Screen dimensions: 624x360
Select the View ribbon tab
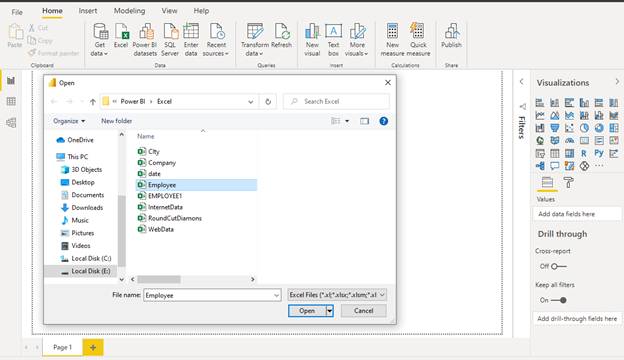pyautogui.click(x=169, y=11)
